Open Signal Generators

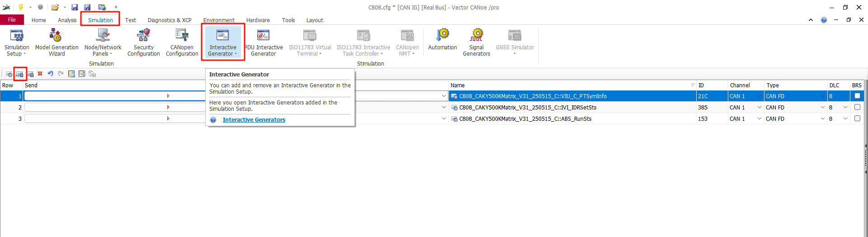point(476,43)
